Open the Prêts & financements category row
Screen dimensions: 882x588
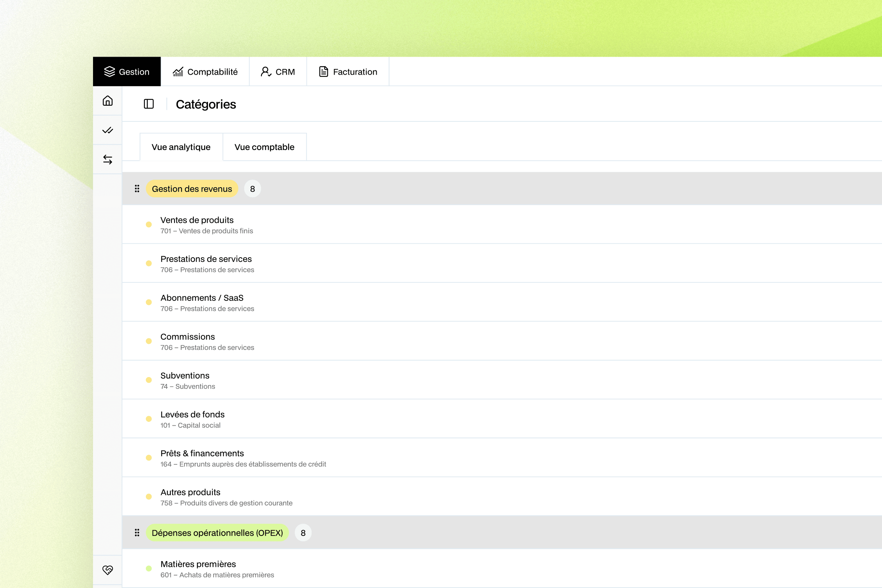pyautogui.click(x=202, y=453)
